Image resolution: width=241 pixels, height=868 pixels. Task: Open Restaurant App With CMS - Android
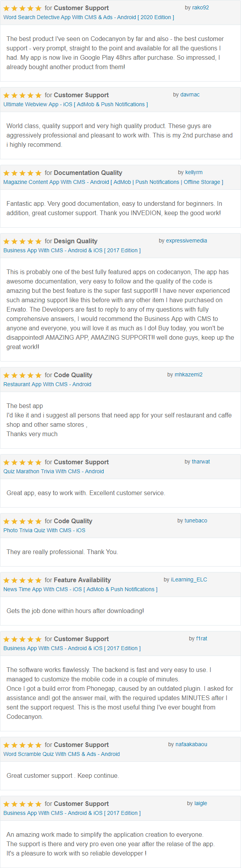47,384
